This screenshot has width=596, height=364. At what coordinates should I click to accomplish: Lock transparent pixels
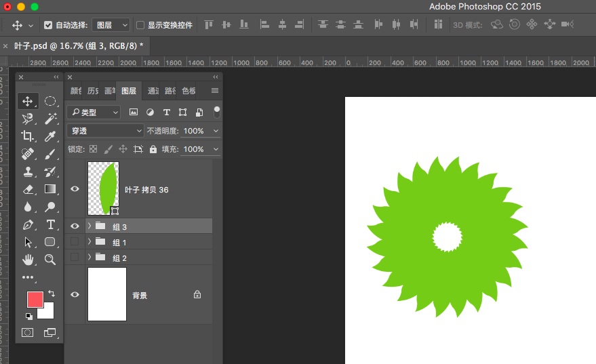click(93, 149)
